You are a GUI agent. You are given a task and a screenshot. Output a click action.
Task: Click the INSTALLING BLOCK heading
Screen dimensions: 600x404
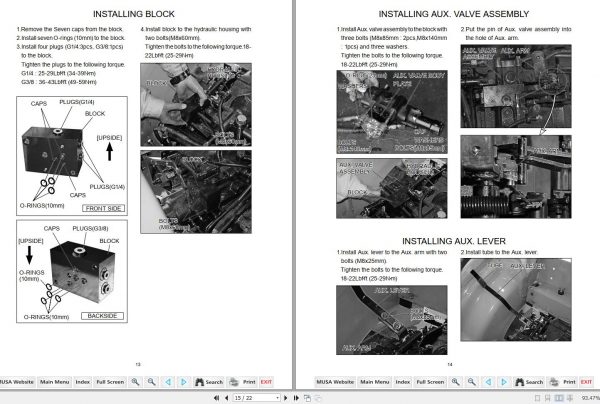[134, 14]
